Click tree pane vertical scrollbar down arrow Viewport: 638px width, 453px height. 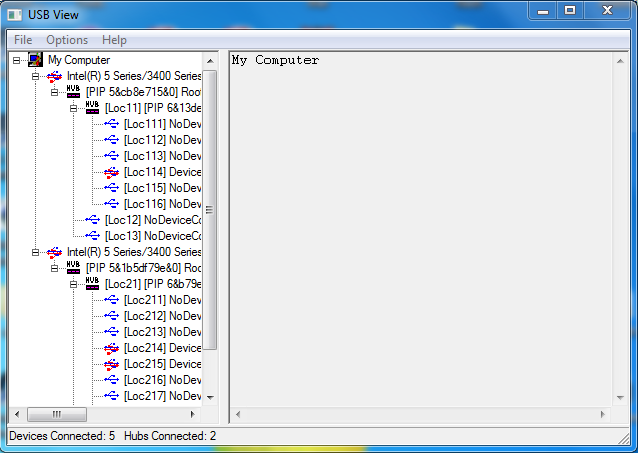pos(210,397)
